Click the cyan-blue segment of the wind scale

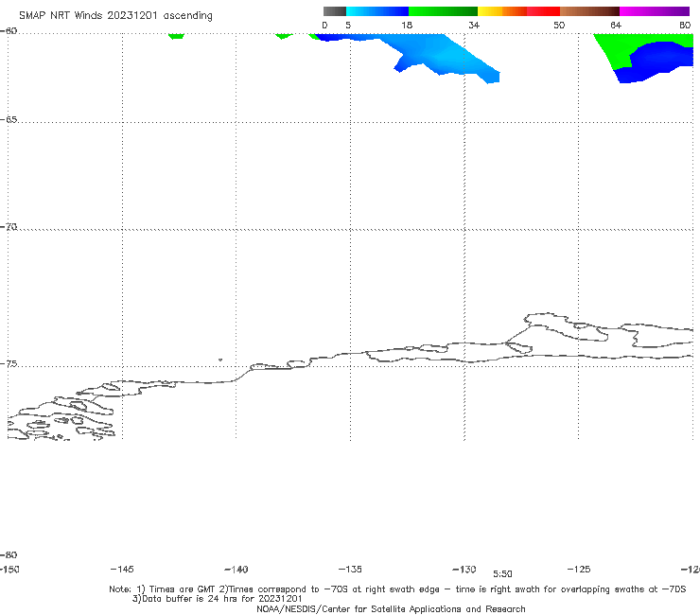[377, 11]
